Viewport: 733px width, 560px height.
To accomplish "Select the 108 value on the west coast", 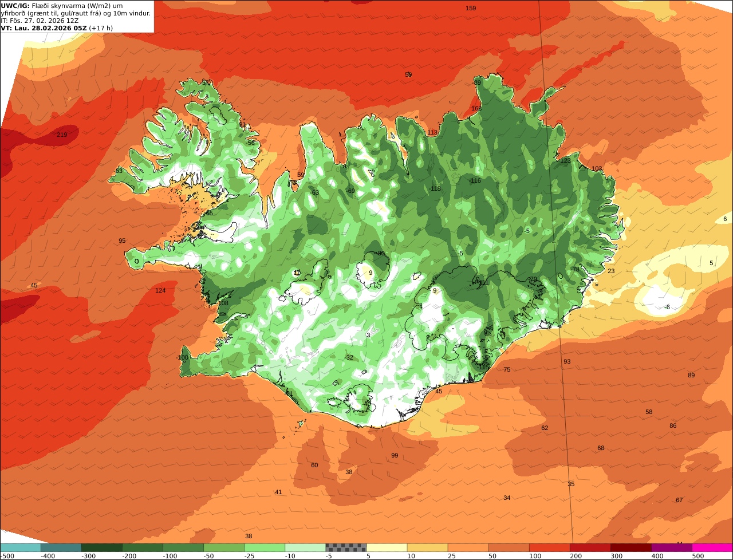I will [223, 303].
